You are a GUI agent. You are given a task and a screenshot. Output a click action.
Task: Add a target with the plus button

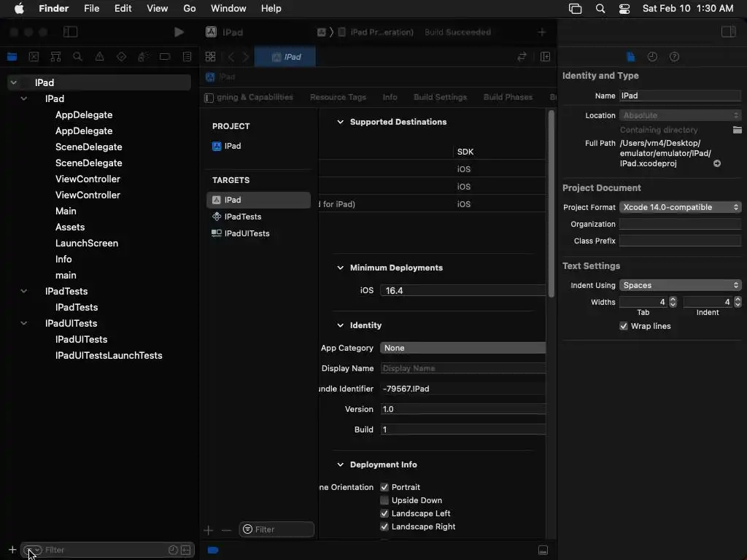208,530
